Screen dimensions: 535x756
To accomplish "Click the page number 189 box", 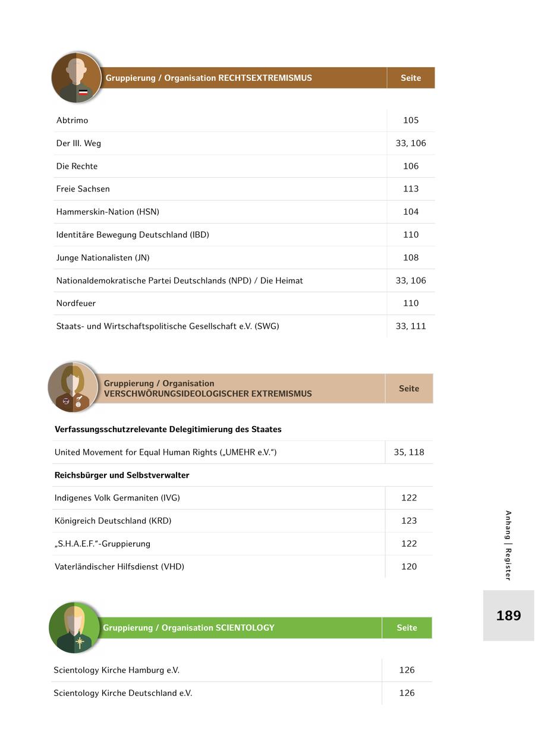I will [508, 616].
